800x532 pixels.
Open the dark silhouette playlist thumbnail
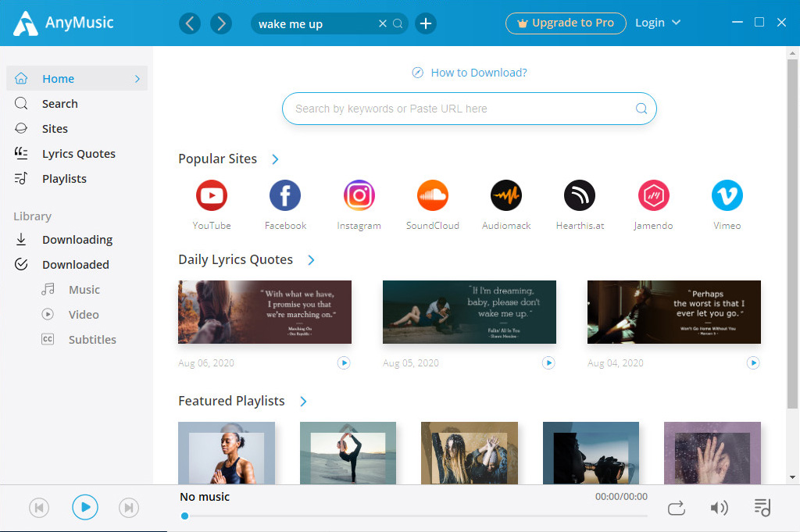(591, 453)
